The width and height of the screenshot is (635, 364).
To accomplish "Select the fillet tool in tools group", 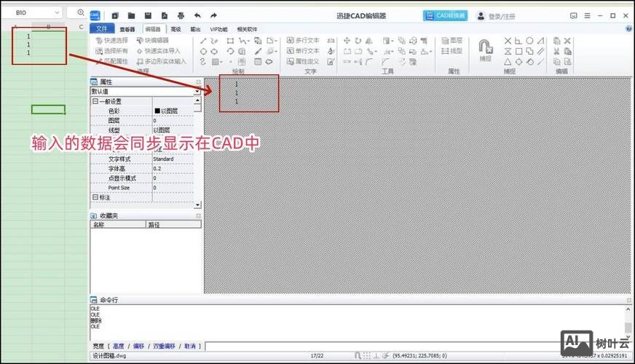I will pyautogui.click(x=369, y=62).
